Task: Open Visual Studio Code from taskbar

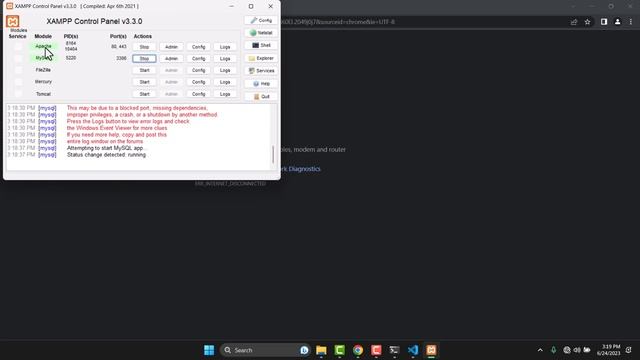Action: (413, 350)
